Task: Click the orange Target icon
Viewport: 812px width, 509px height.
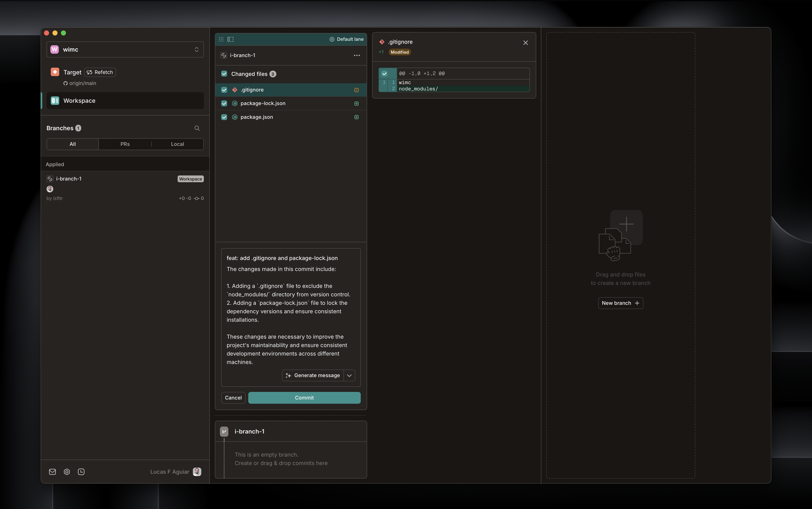Action: (55, 72)
